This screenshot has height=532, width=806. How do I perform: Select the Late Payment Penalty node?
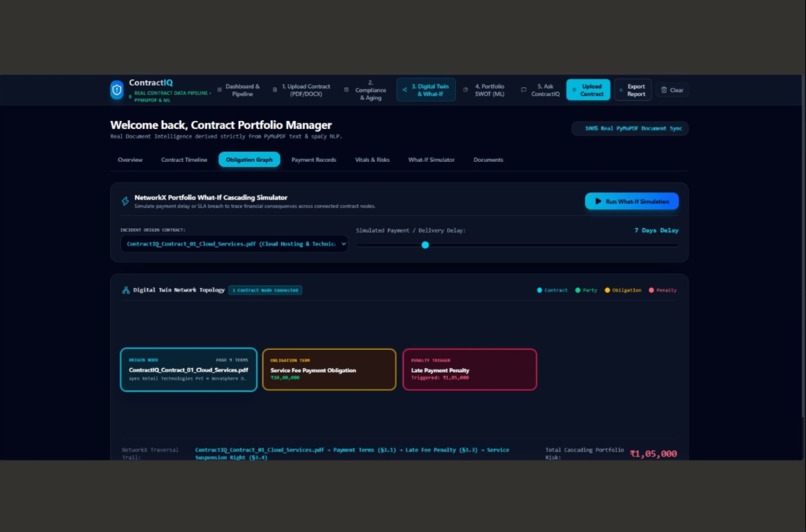470,370
